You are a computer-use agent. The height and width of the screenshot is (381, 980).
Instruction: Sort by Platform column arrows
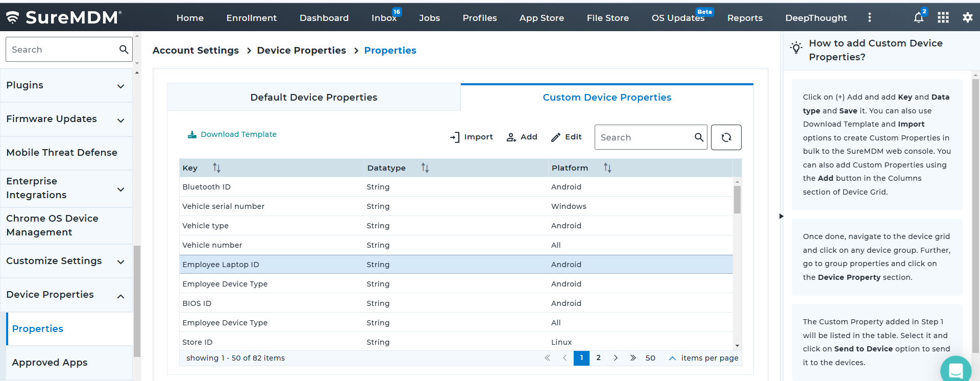(607, 168)
